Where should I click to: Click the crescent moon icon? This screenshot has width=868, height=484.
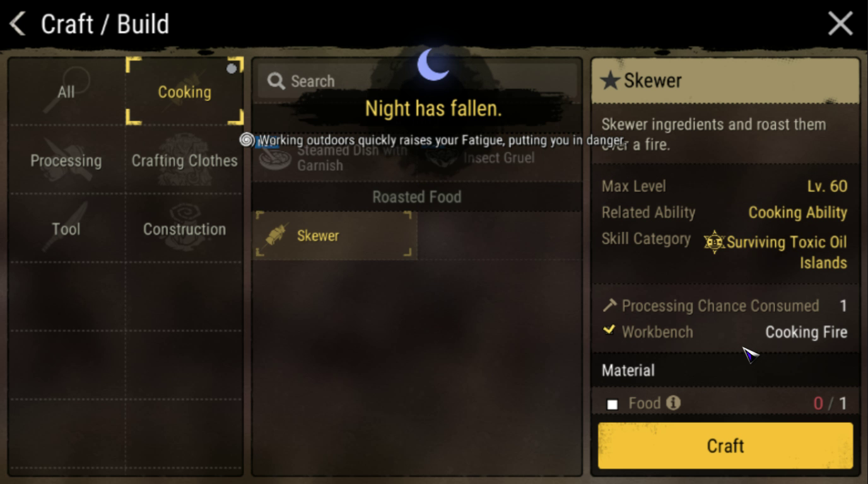[433, 64]
